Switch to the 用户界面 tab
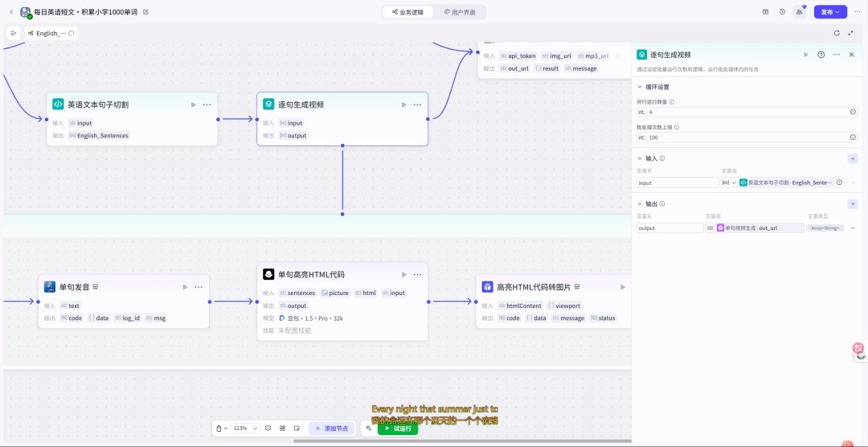This screenshot has width=868, height=447. pyautogui.click(x=460, y=11)
